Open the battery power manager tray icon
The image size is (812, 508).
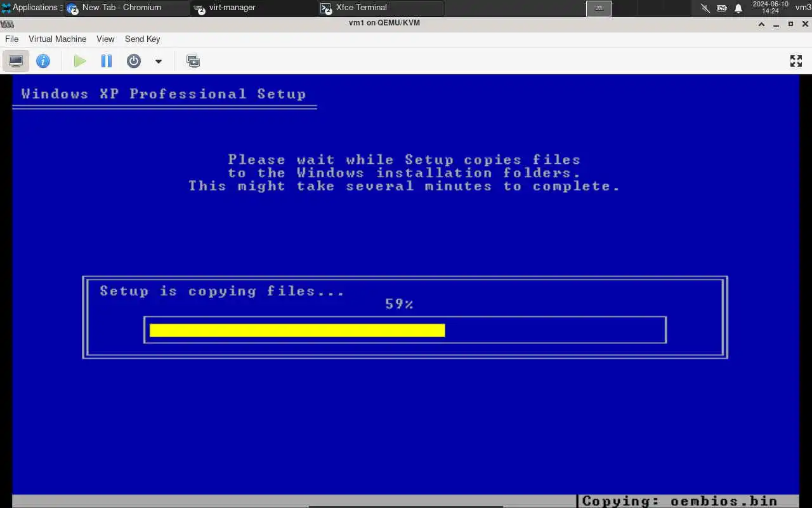point(722,8)
